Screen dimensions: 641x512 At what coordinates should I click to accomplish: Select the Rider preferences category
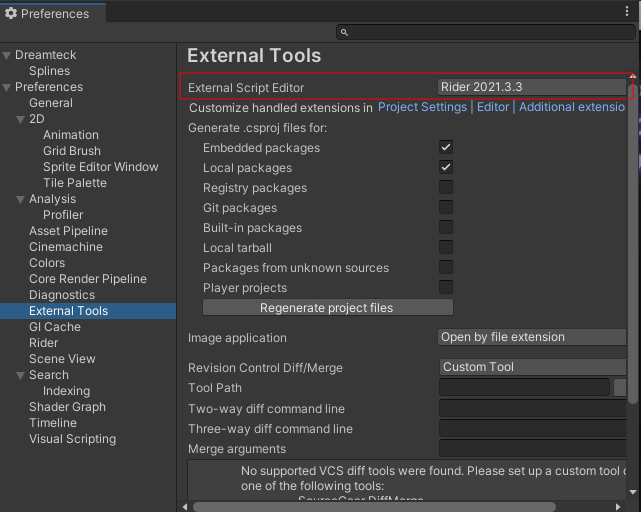(44, 343)
